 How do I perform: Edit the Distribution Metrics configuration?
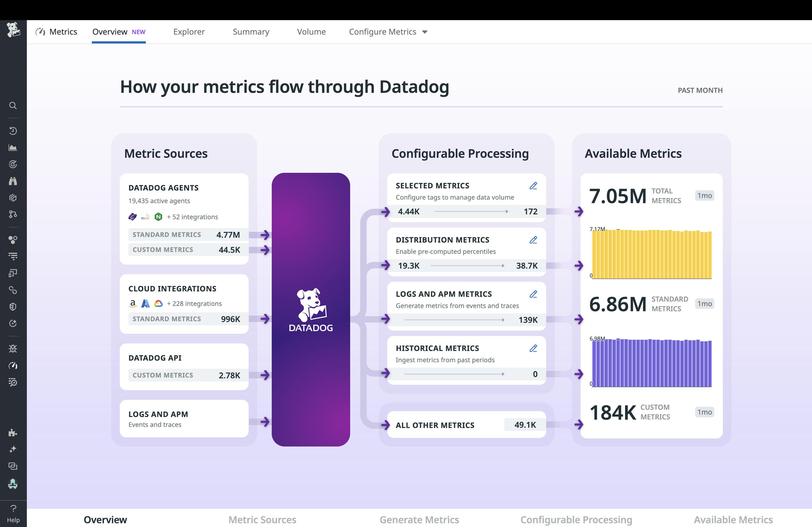pos(533,240)
